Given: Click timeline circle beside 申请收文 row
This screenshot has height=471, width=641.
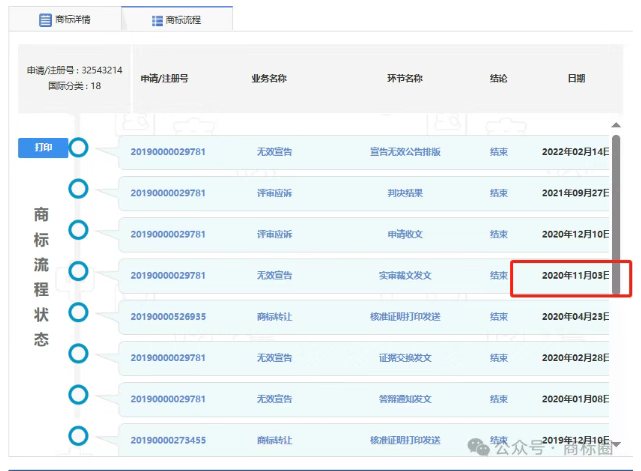Looking at the screenshot, I should pyautogui.click(x=78, y=230).
